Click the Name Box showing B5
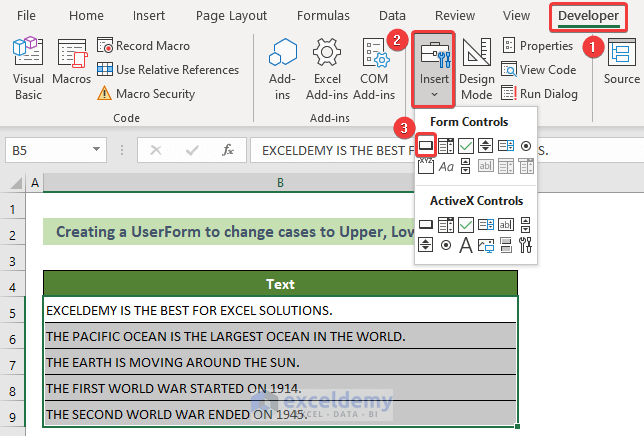 (x=47, y=150)
